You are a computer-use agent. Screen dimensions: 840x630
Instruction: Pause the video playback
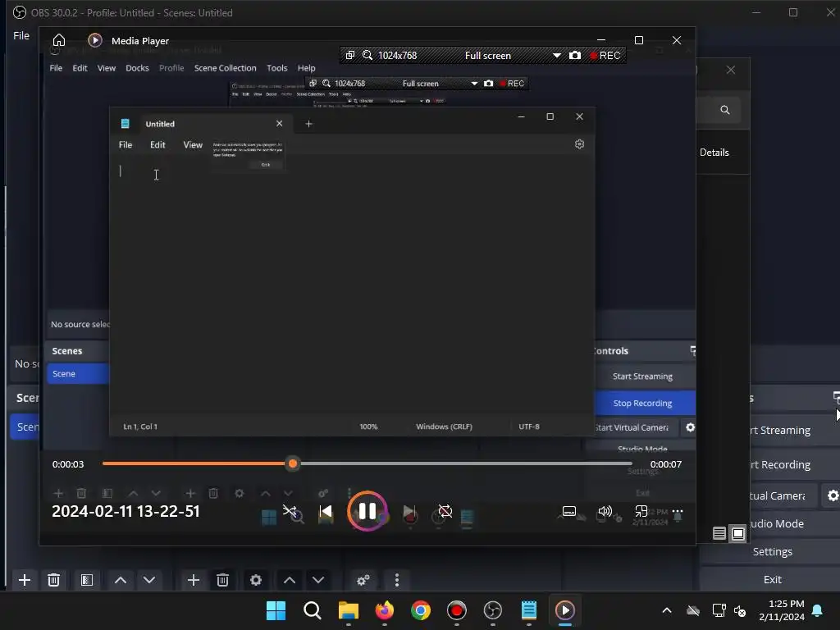coord(367,511)
